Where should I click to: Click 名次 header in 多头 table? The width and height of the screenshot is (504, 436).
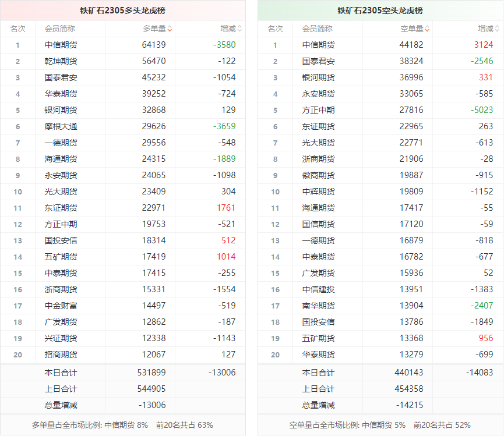coord(17,29)
